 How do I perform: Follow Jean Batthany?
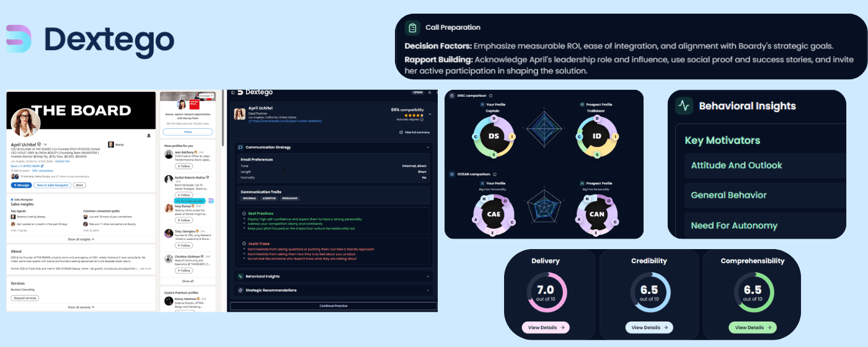pos(184,166)
